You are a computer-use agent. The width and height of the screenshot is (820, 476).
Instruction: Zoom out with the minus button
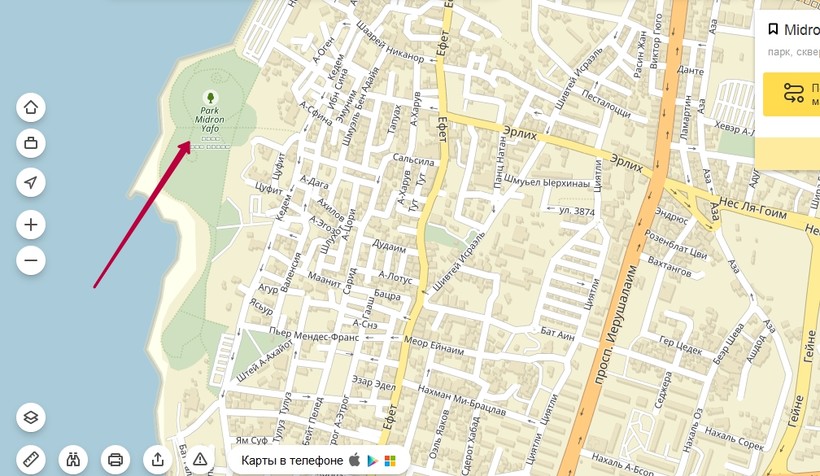31,260
